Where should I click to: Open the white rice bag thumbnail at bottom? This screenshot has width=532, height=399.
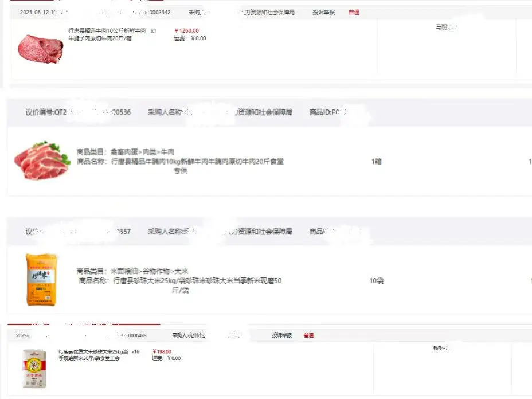coord(34,369)
